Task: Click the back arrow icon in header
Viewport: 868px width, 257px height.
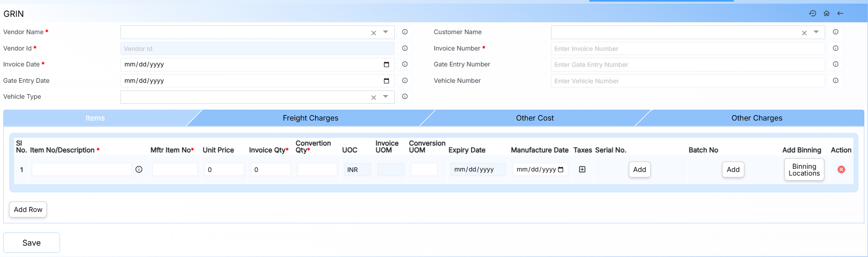Action: [840, 14]
